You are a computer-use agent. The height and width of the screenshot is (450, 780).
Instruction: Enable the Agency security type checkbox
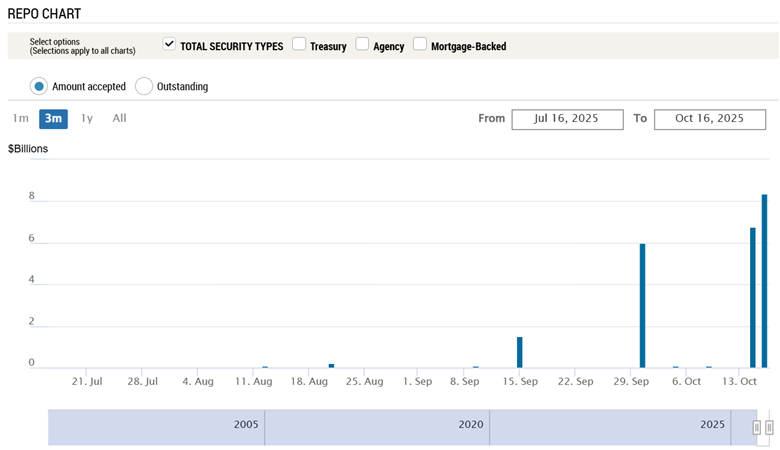[362, 45]
